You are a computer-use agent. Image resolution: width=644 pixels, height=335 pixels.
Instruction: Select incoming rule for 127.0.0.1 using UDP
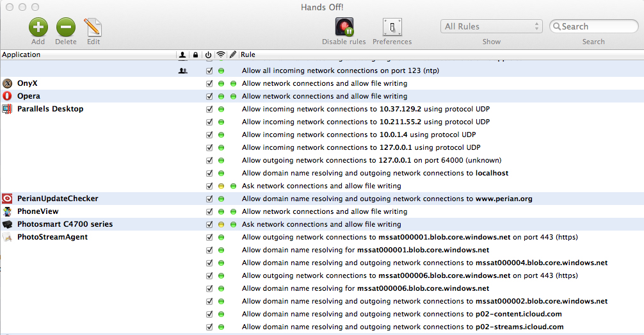pos(361,147)
